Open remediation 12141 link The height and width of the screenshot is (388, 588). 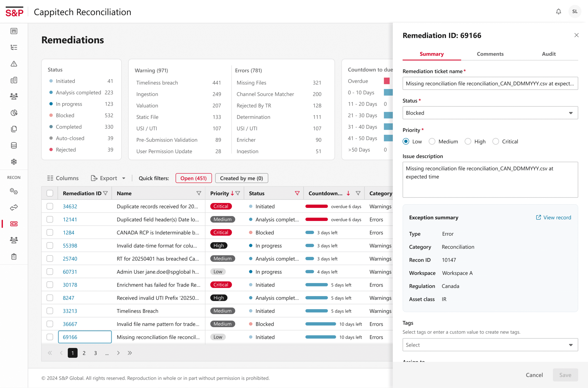[x=70, y=219]
